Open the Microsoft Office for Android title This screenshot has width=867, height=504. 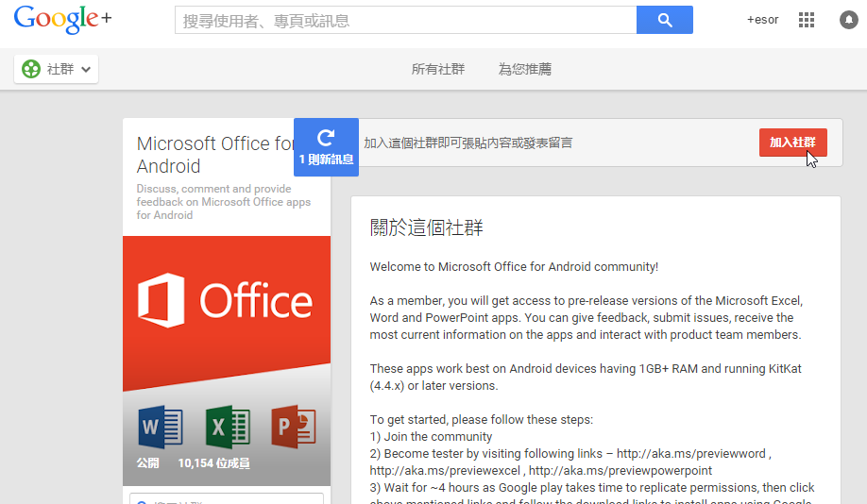click(x=217, y=155)
